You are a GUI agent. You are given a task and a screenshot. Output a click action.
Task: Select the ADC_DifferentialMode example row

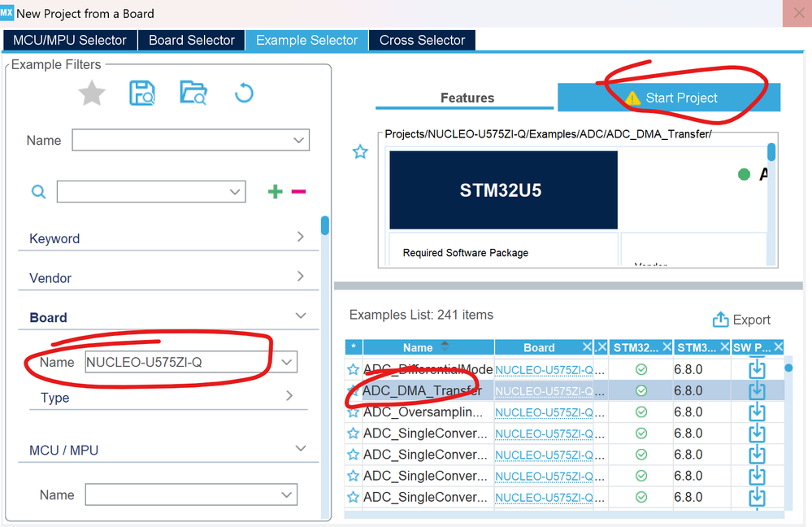click(x=564, y=369)
